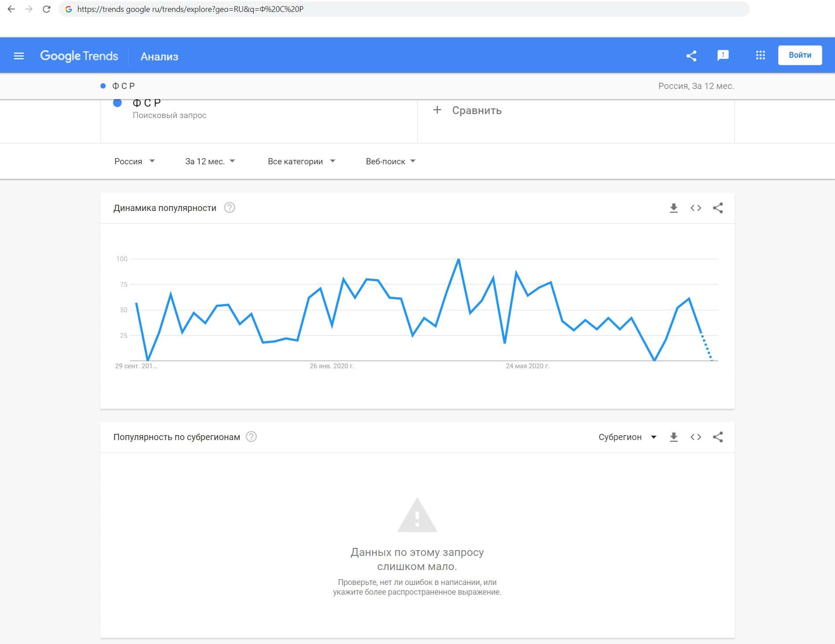
Task: Click the Войти sign-in button
Action: pos(800,56)
